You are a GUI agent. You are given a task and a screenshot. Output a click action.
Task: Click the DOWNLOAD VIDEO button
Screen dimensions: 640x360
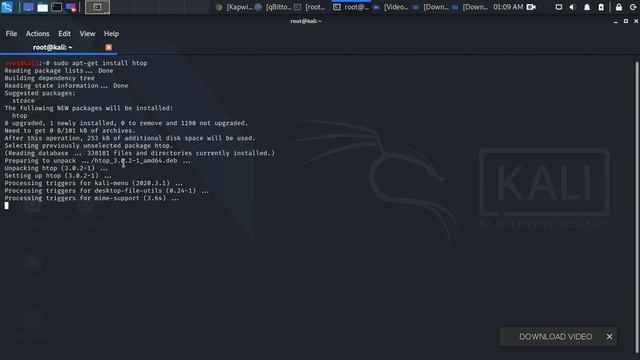[x=556, y=337]
